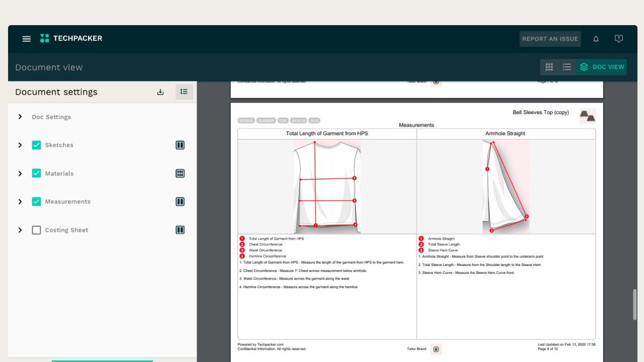Click the SPRING tag
The height and width of the screenshot is (362, 644).
pyautogui.click(x=246, y=121)
